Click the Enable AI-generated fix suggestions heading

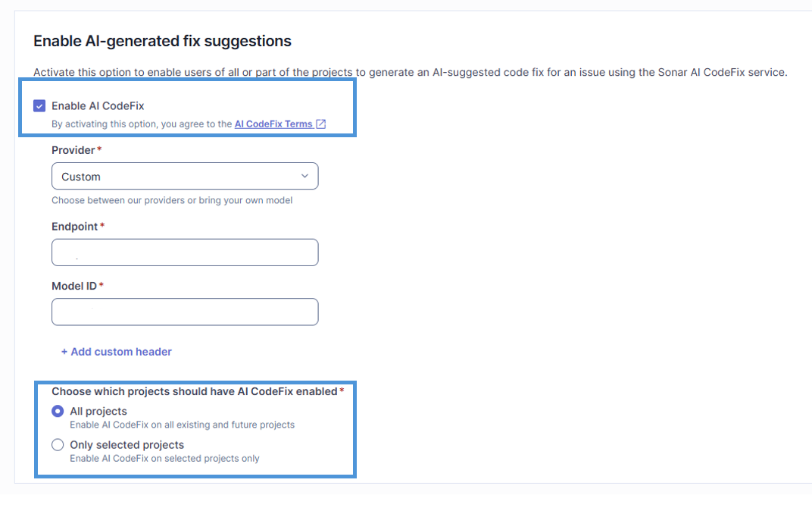pyautogui.click(x=163, y=41)
